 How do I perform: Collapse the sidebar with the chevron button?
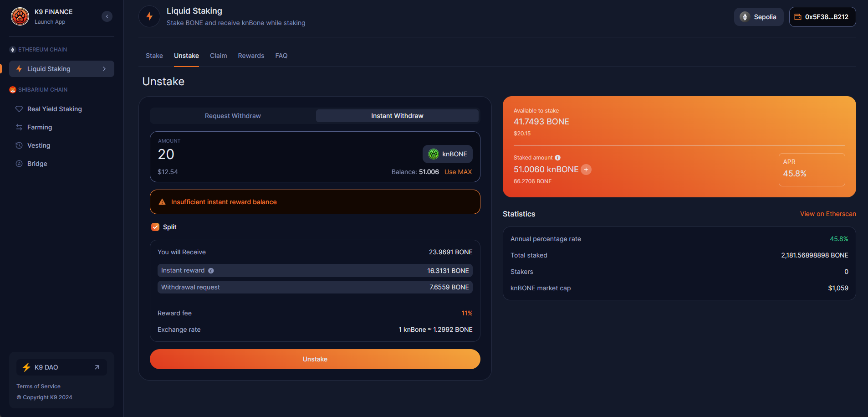(107, 16)
